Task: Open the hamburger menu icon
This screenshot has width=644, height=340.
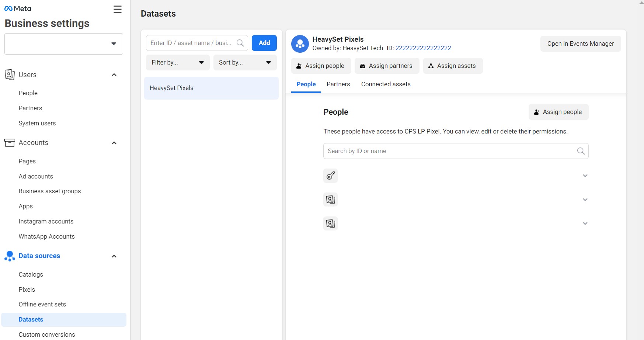Action: coord(118,9)
